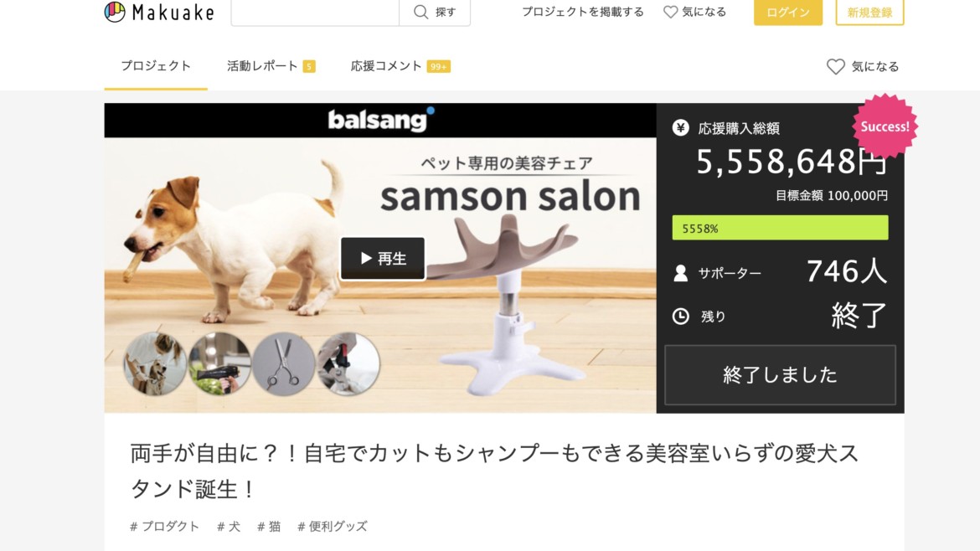This screenshot has height=551, width=980.
Task: Click the yen icon by 応援購入総額
Action: tap(681, 128)
